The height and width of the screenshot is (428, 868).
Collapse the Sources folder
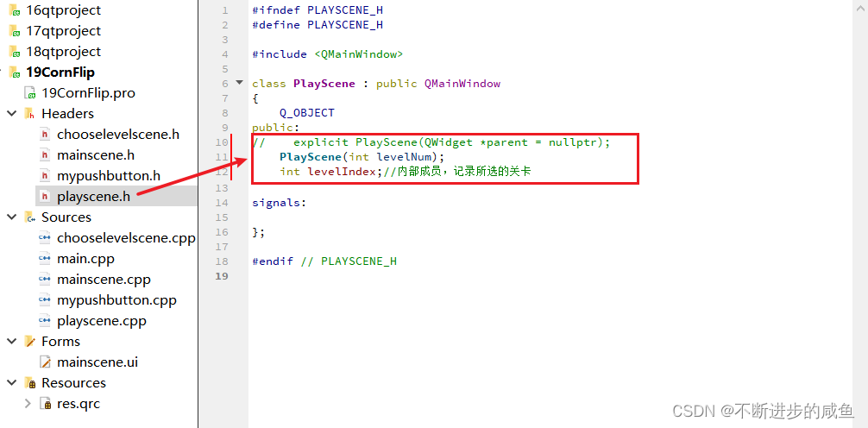coord(11,217)
